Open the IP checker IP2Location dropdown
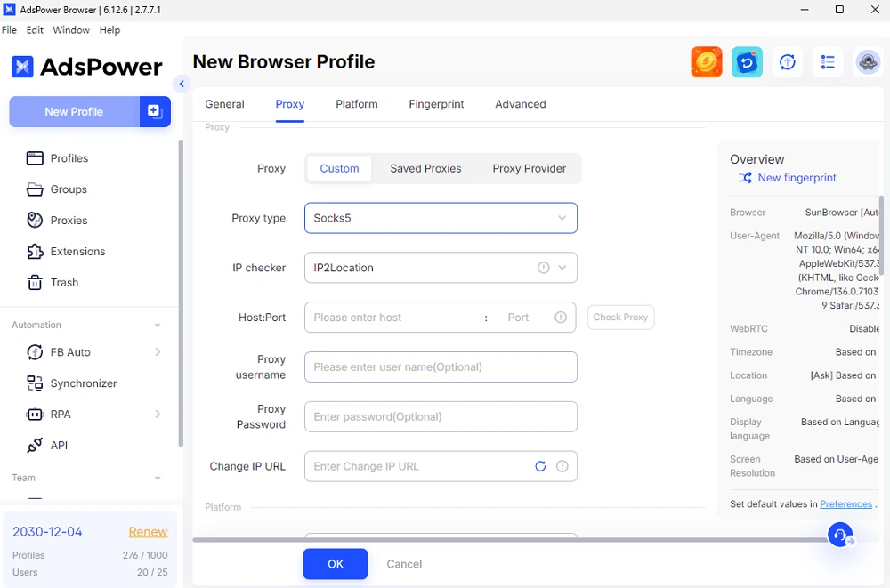Image resolution: width=890 pixels, height=588 pixels. pos(441,268)
